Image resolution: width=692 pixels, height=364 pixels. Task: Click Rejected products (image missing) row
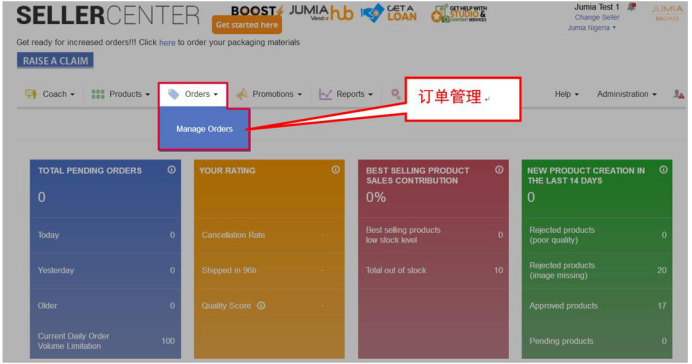597,270
